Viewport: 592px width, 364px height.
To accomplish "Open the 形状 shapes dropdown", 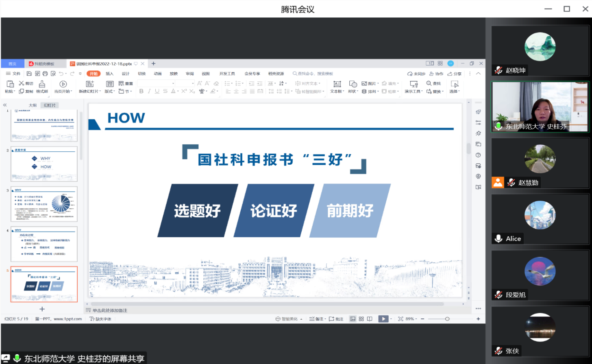I will pos(353,92).
